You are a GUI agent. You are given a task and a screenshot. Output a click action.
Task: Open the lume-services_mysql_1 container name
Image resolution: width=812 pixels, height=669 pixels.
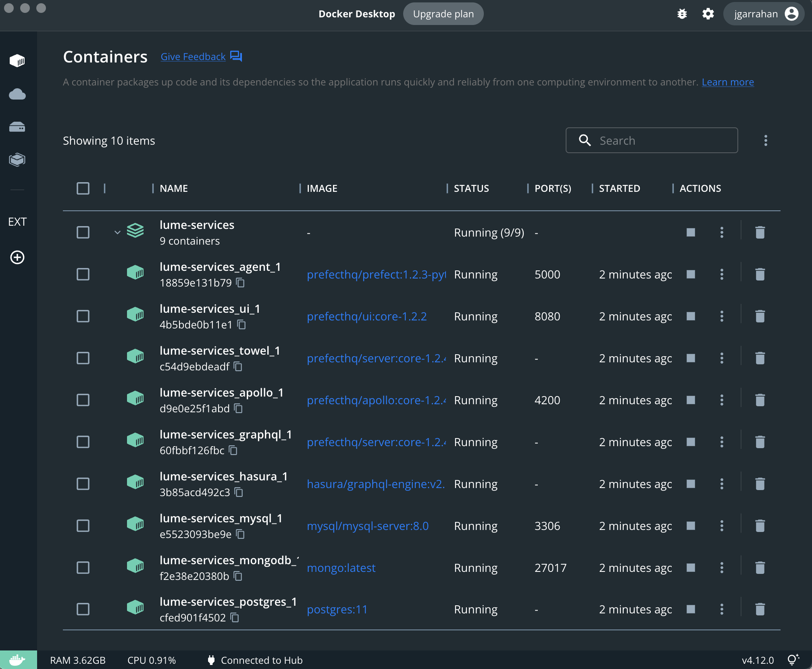pos(221,518)
